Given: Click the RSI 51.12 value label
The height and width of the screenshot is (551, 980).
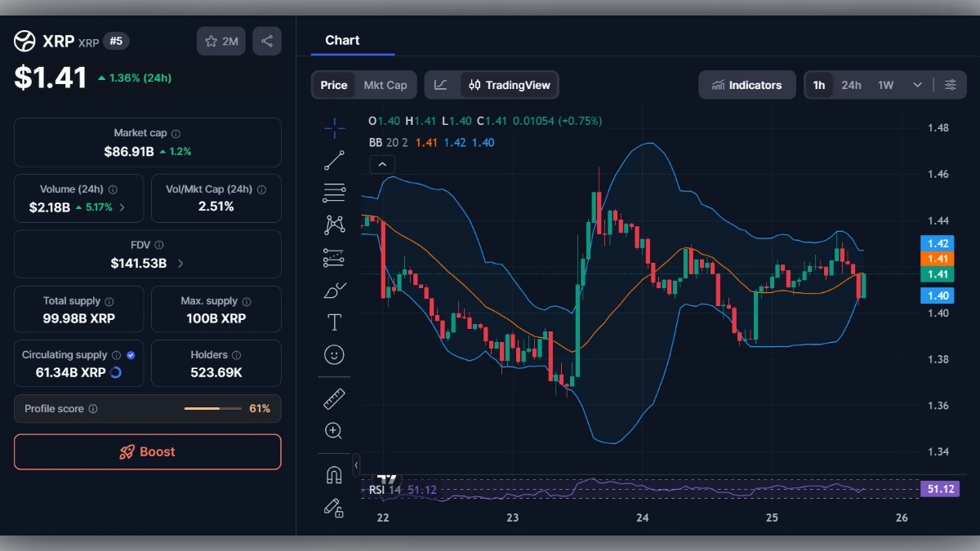Looking at the screenshot, I should (940, 488).
